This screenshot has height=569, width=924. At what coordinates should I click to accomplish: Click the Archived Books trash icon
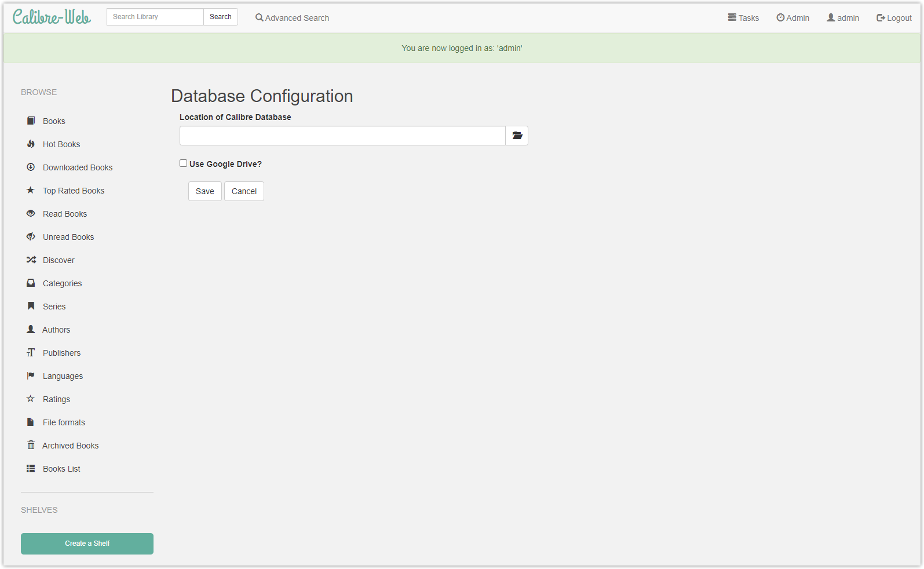pyautogui.click(x=31, y=445)
